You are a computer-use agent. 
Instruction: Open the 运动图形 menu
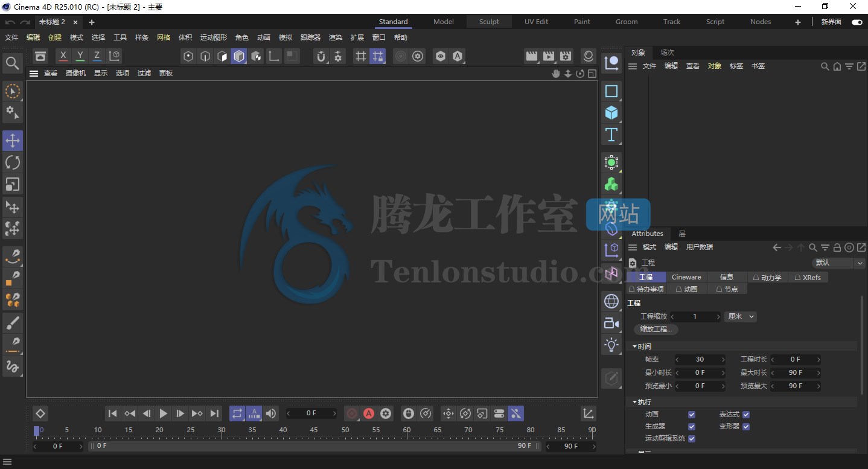click(214, 37)
